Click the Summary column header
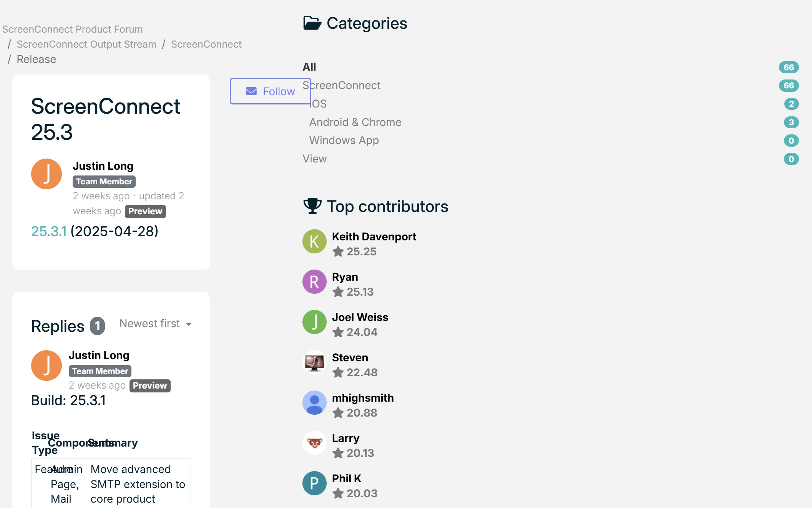 point(113,443)
